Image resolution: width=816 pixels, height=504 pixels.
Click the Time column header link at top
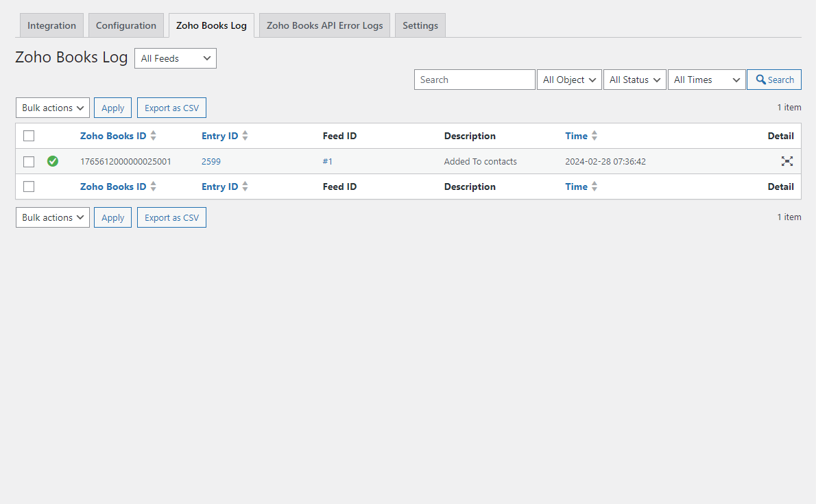coord(576,136)
